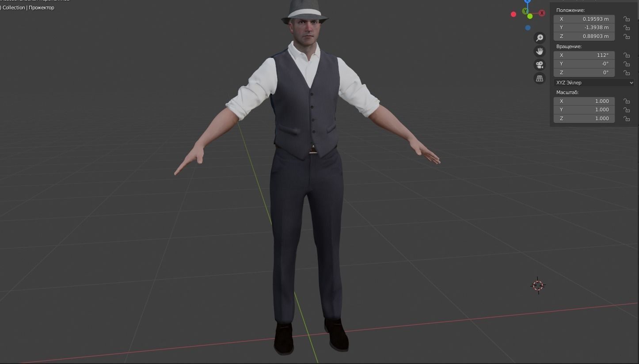
Task: Lock the Масштаб X value
Action: point(627,101)
